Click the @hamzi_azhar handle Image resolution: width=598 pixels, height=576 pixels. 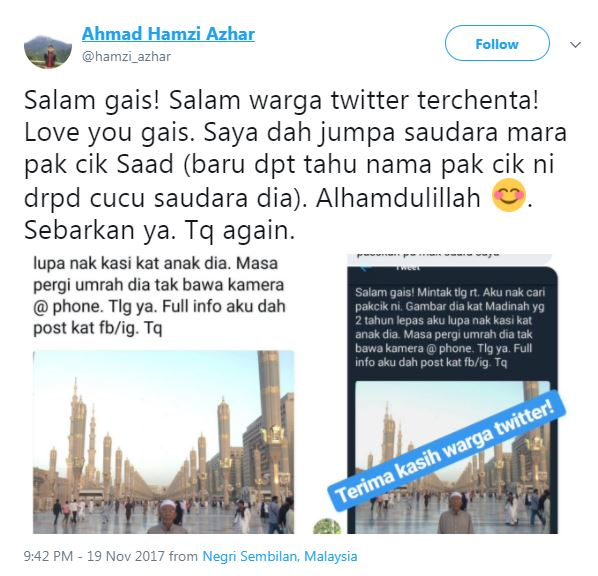[126, 56]
